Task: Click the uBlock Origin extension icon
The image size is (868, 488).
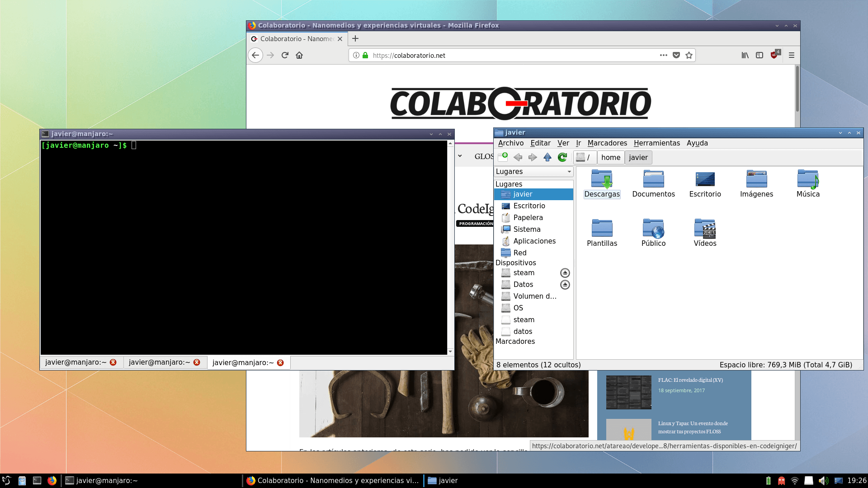Action: 774,55
